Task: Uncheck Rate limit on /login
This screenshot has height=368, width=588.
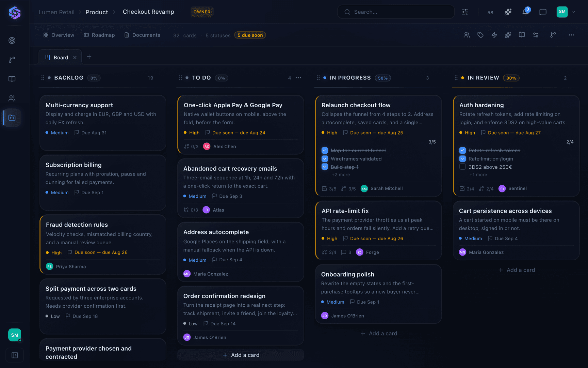Action: (x=462, y=159)
